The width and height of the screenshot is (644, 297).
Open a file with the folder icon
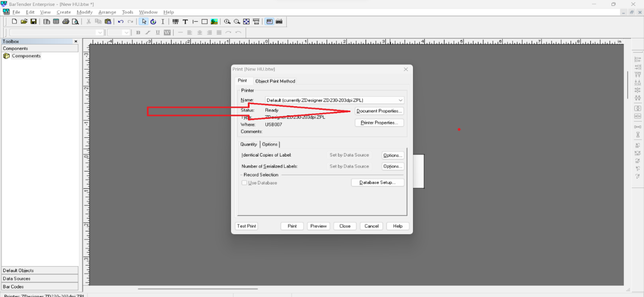(24, 21)
